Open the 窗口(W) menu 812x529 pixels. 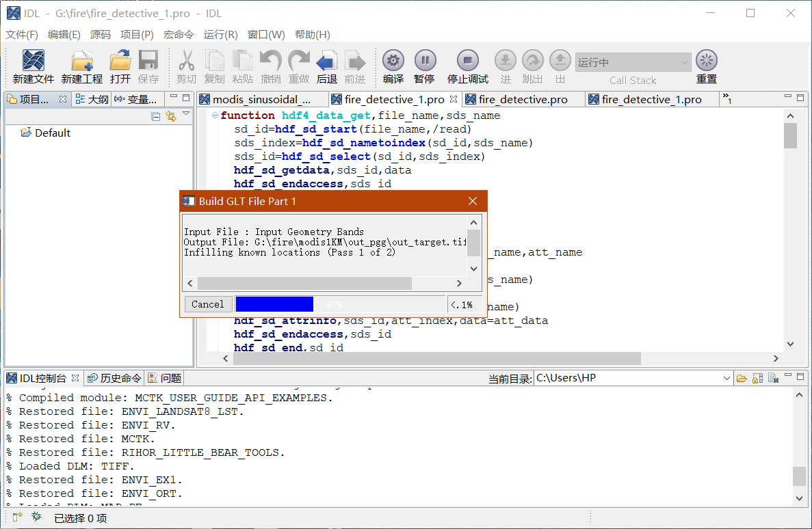point(266,35)
